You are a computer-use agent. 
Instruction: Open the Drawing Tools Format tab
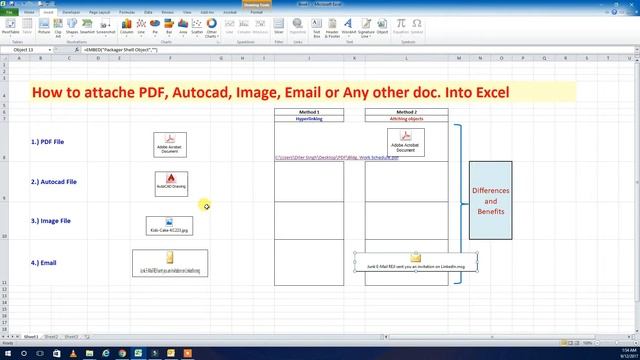coord(256,12)
